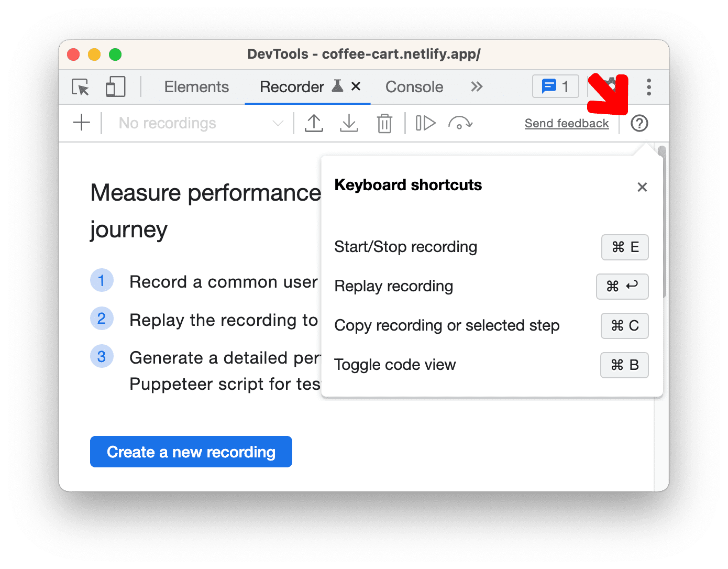Image resolution: width=728 pixels, height=569 pixels.
Task: Click the slow replay icon
Action: pyautogui.click(x=460, y=124)
